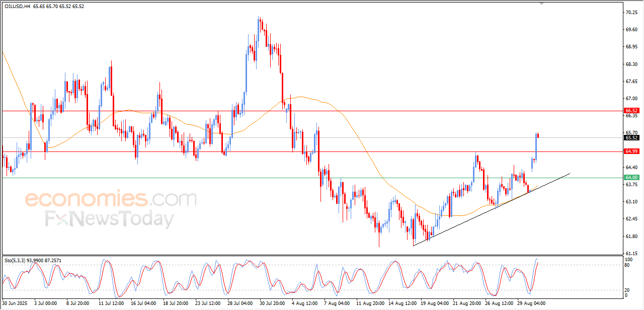644x310 pixels.
Task: Click the 65.70 price axis value
Action: [x=631, y=133]
